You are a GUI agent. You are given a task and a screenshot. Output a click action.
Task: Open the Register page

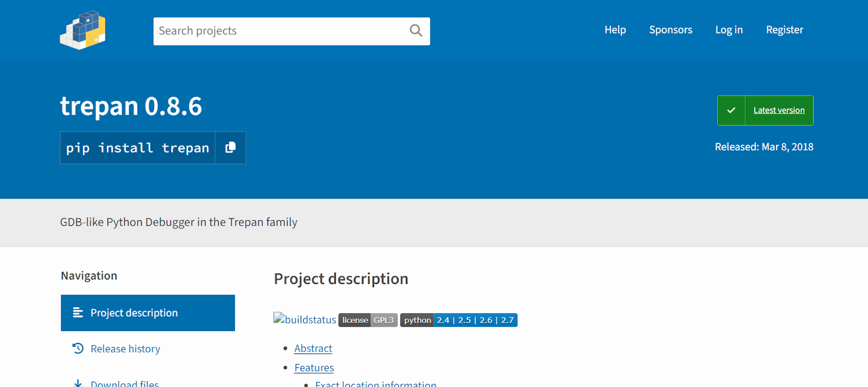(784, 30)
